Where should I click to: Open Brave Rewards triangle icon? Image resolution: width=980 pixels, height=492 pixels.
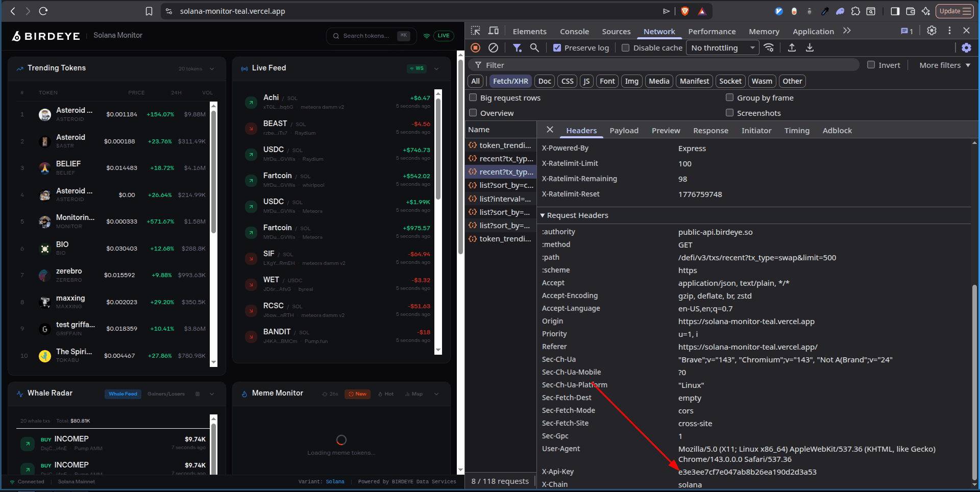point(702,11)
